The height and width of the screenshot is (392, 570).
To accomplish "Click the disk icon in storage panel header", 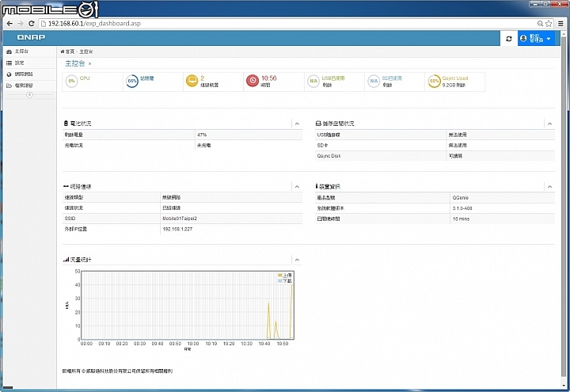I will coord(318,124).
